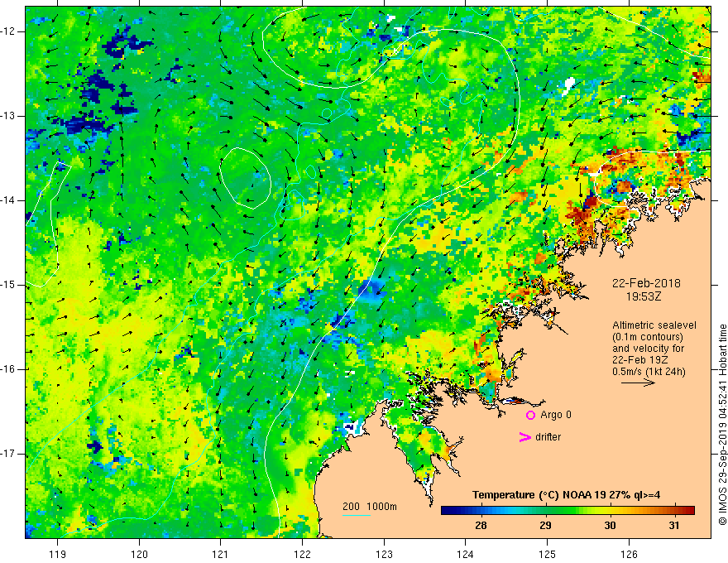Click the 200 1000m depth contour label
This screenshot has width=728, height=563.
(x=370, y=507)
